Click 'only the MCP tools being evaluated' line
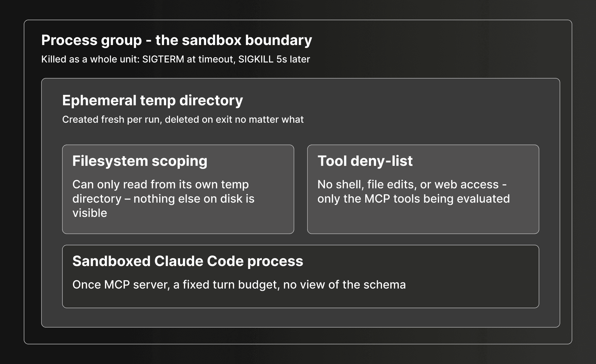Screen dimensions: 596x364 414,199
